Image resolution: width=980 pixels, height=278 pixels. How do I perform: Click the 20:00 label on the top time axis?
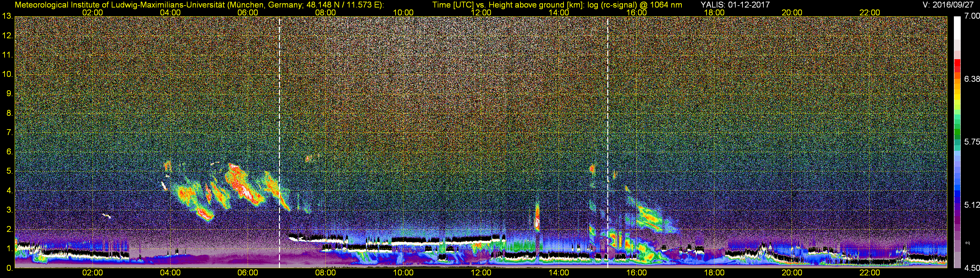pos(792,12)
